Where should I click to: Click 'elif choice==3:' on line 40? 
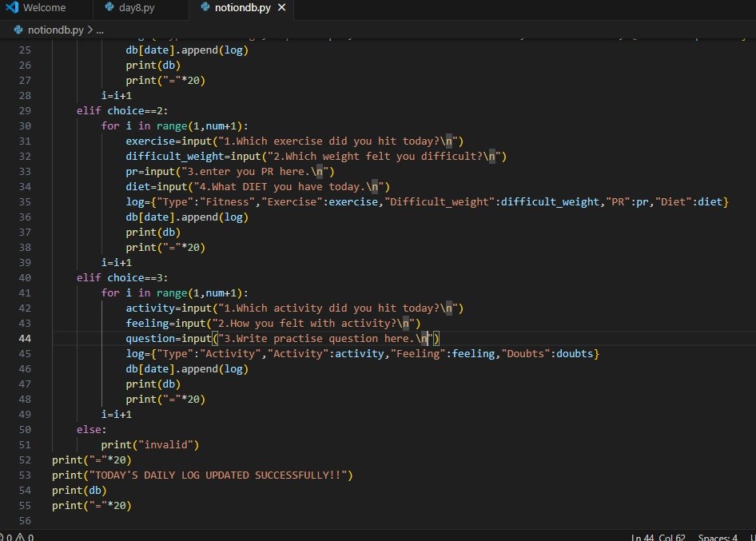pyautogui.click(x=122, y=278)
